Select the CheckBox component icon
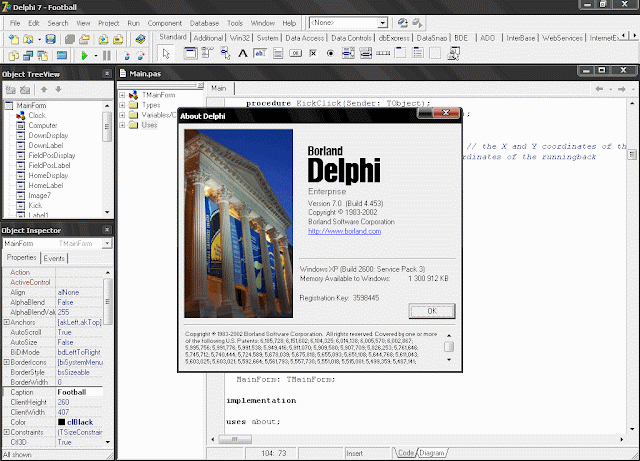 313,53
